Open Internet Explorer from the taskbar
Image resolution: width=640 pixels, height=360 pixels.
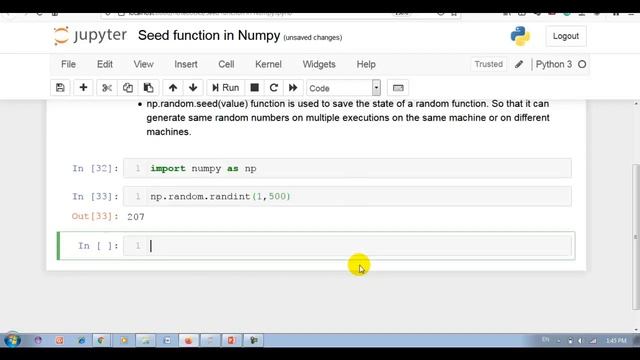tap(81, 340)
